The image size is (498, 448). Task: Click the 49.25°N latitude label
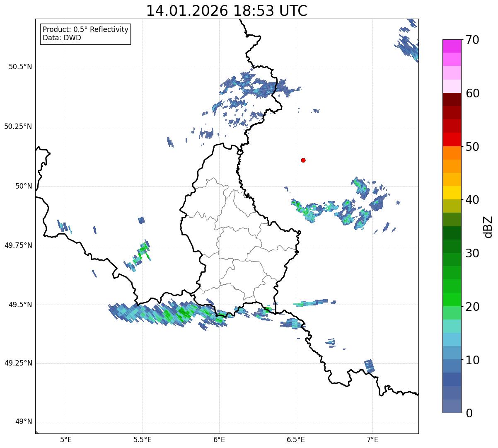18,363
